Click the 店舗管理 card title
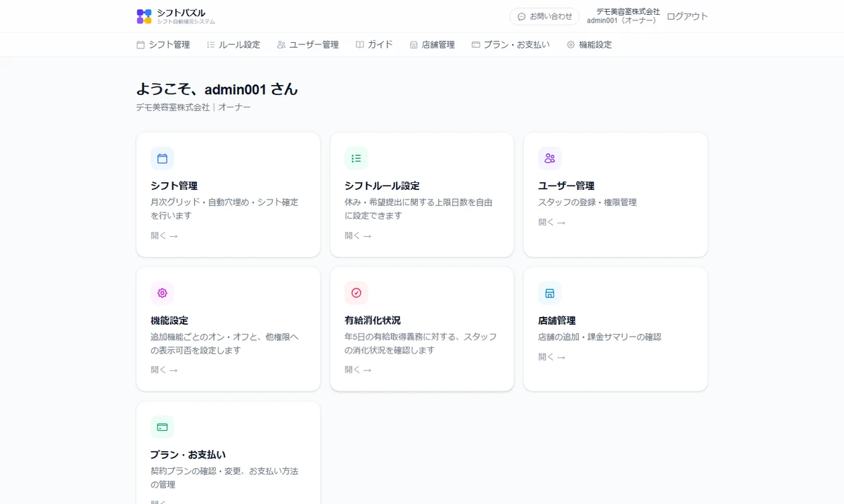The height and width of the screenshot is (504, 844). point(557,320)
